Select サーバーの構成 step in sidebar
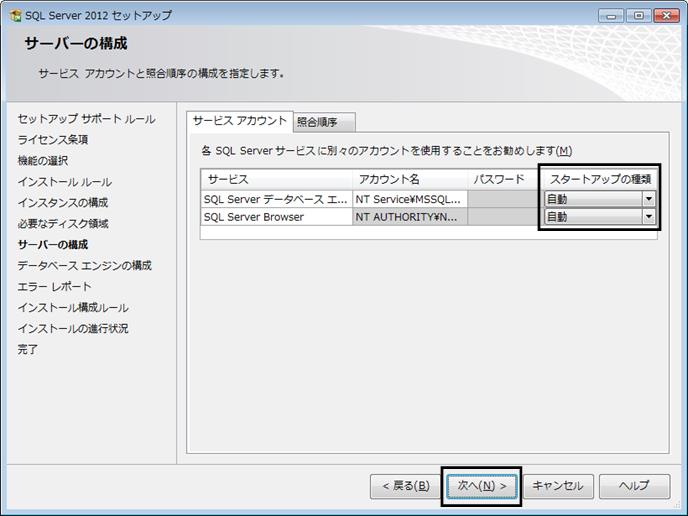 click(x=53, y=244)
